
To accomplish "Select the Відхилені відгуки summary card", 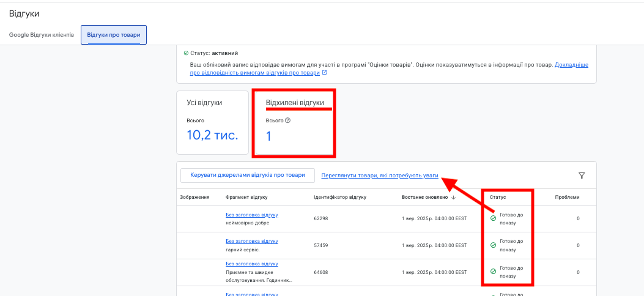I will [x=295, y=122].
